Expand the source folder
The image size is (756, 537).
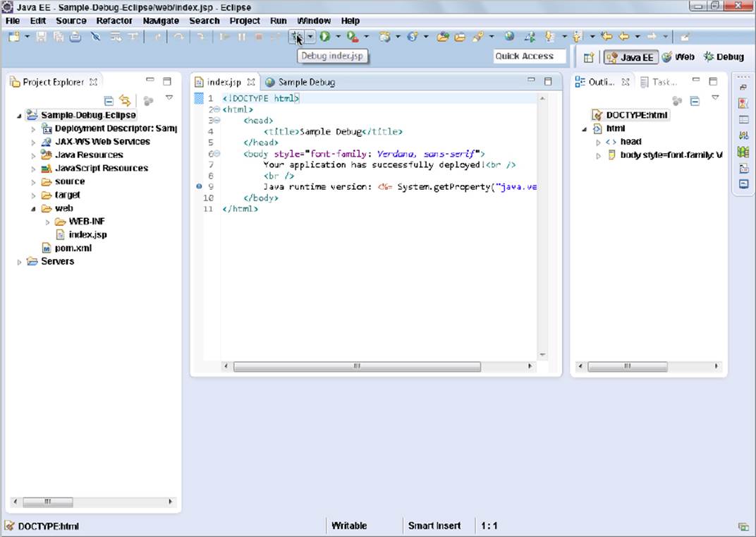pos(33,182)
